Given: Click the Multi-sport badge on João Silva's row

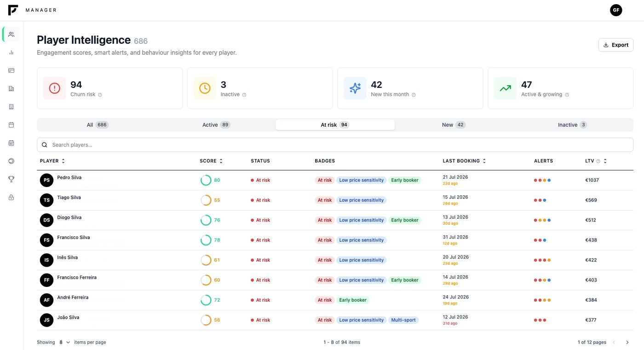Looking at the screenshot, I should [x=404, y=320].
